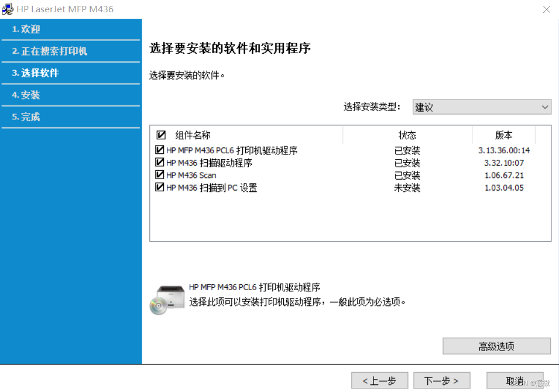Uncheck the HP M436 Scan checkbox
The height and width of the screenshot is (392, 559).
pos(160,175)
